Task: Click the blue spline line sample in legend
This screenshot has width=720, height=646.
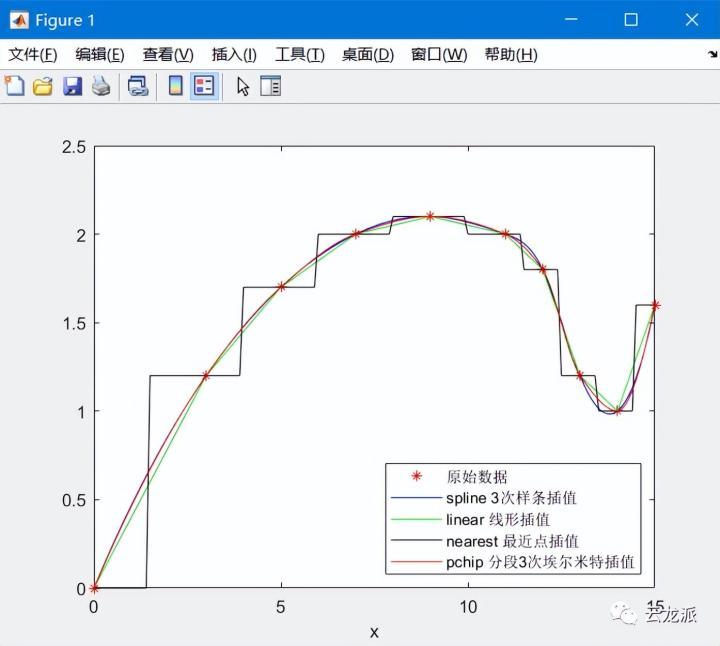Action: click(x=416, y=498)
